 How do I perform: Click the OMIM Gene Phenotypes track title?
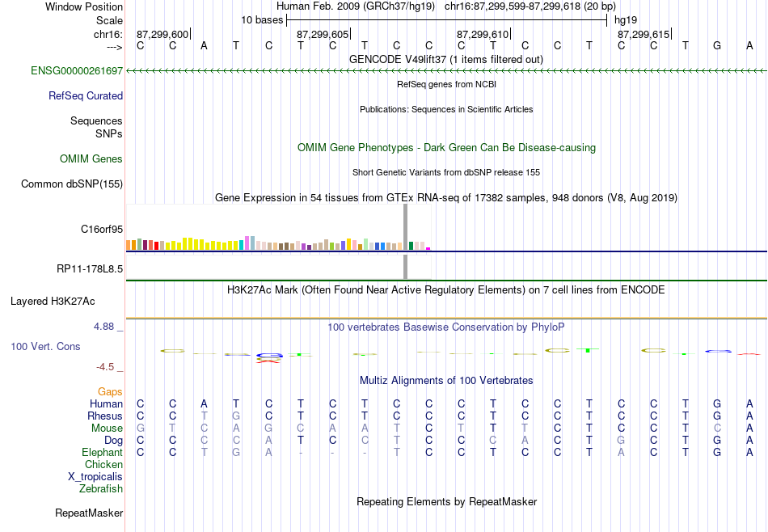[446, 147]
